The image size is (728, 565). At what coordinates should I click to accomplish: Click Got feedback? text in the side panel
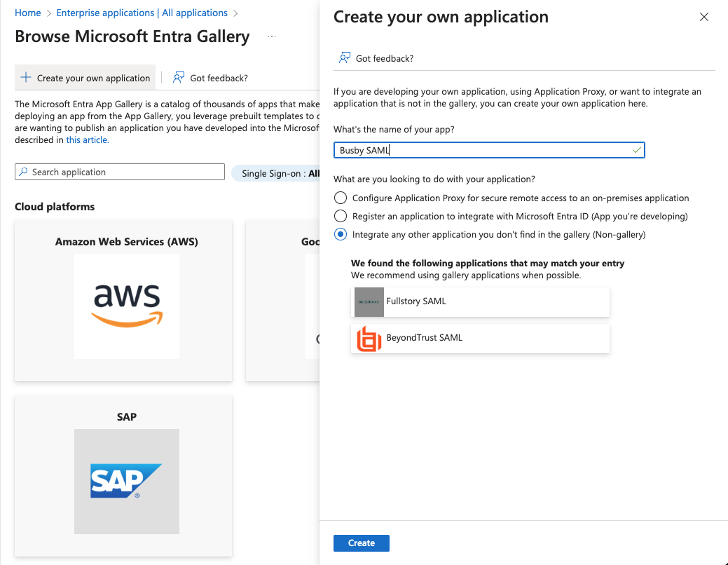(x=385, y=59)
